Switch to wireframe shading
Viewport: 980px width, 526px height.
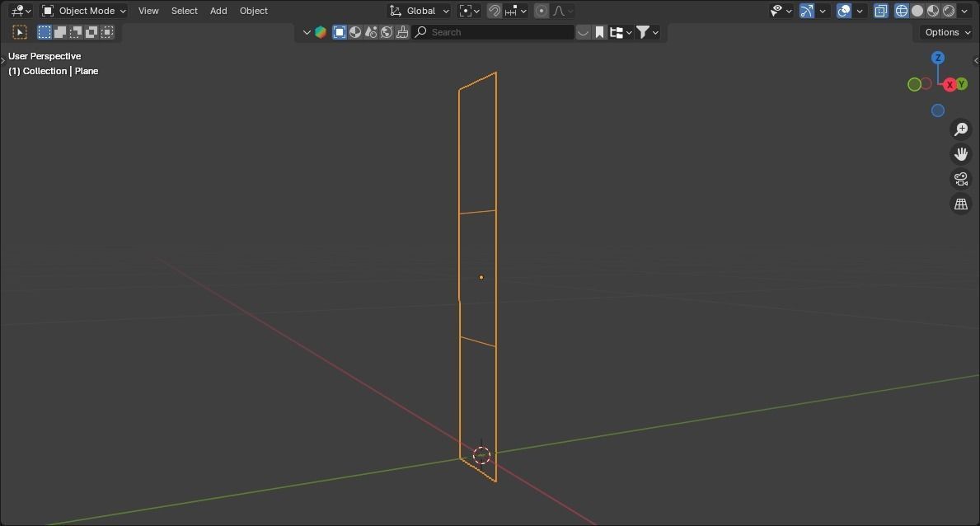point(901,11)
